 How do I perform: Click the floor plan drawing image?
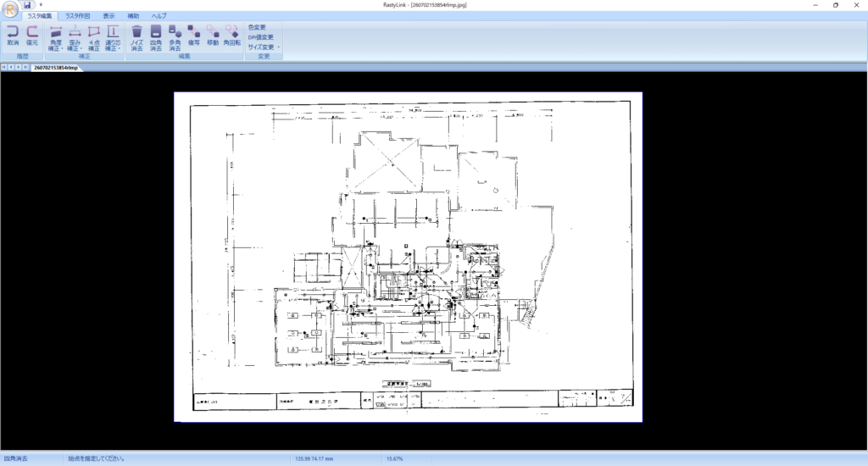click(408, 257)
